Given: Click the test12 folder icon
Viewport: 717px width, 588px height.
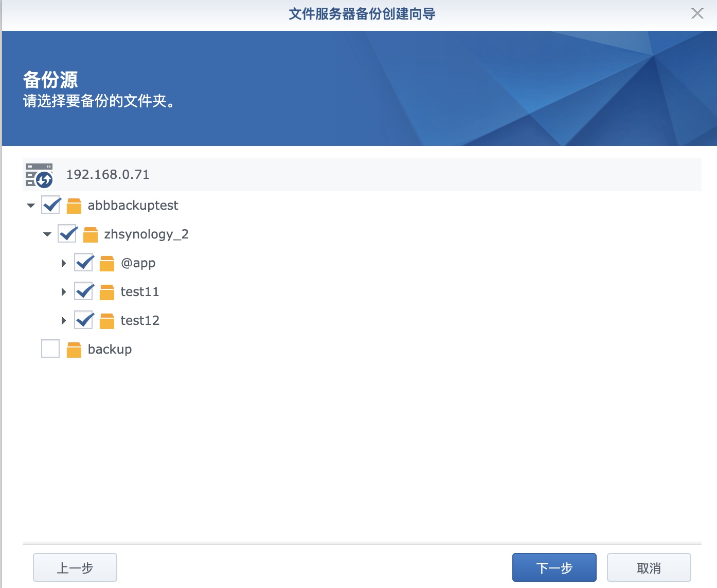Looking at the screenshot, I should tap(107, 321).
